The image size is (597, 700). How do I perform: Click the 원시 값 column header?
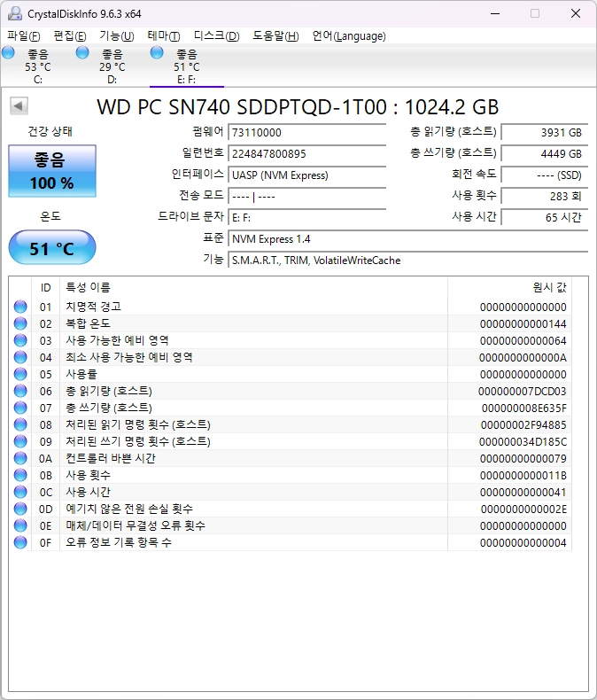tap(509, 287)
